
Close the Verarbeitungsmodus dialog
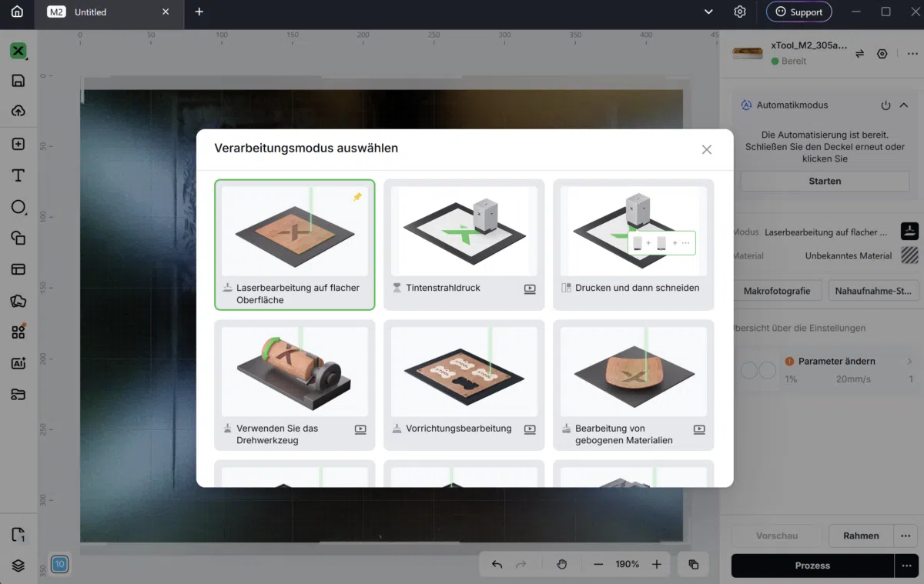tap(707, 149)
